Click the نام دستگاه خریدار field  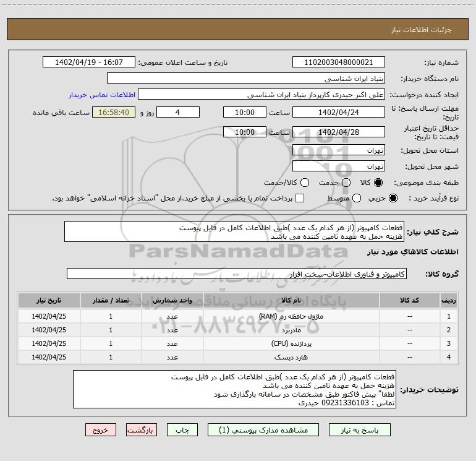(x=246, y=79)
